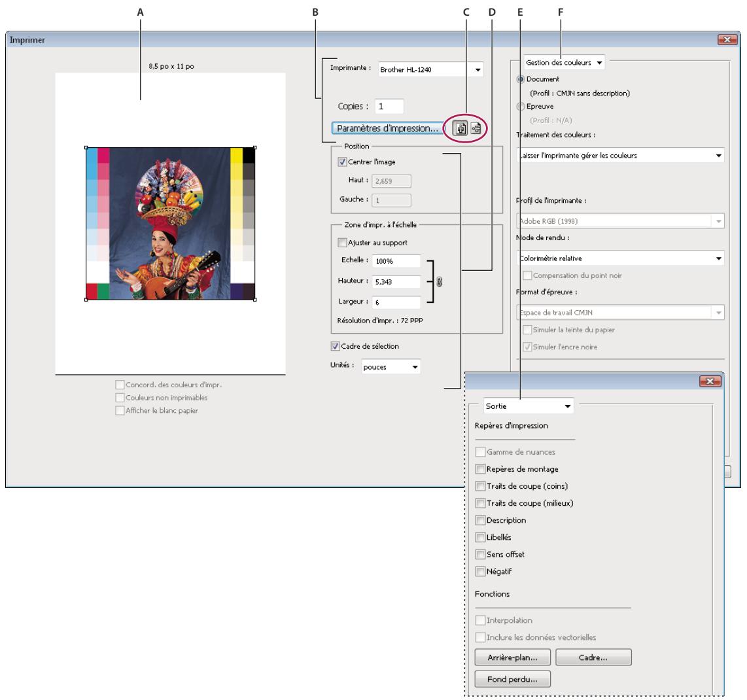The image size is (747, 700).
Task: Toggle Simuler la teinte du papier
Action: click(527, 330)
